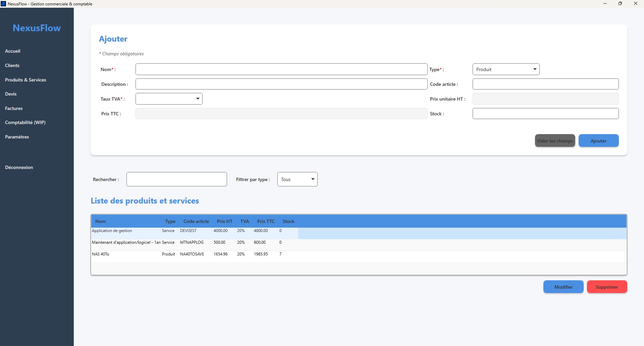Minimize the NexusFlow window

point(605,4)
